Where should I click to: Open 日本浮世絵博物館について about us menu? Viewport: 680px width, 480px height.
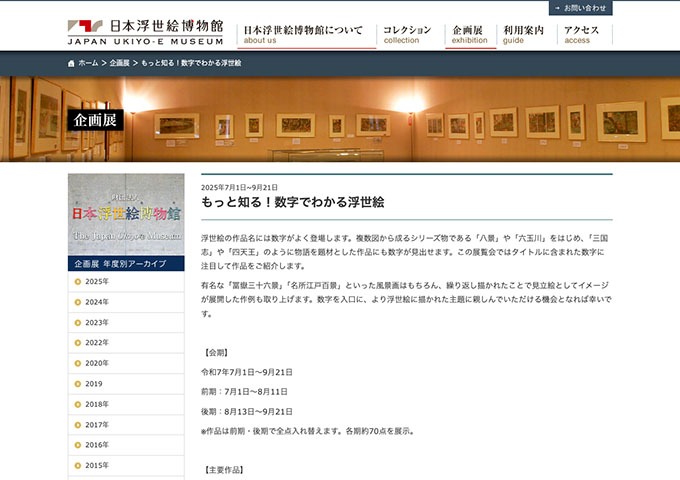click(306, 35)
